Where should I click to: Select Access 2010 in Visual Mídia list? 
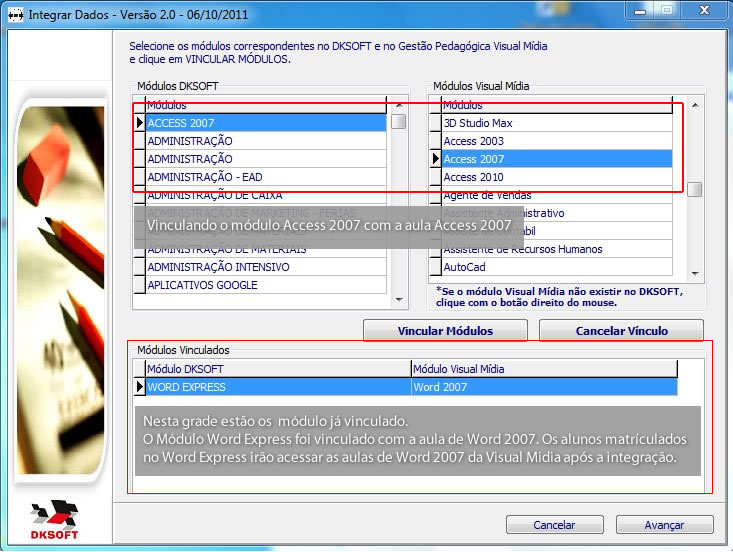pyautogui.click(x=557, y=177)
